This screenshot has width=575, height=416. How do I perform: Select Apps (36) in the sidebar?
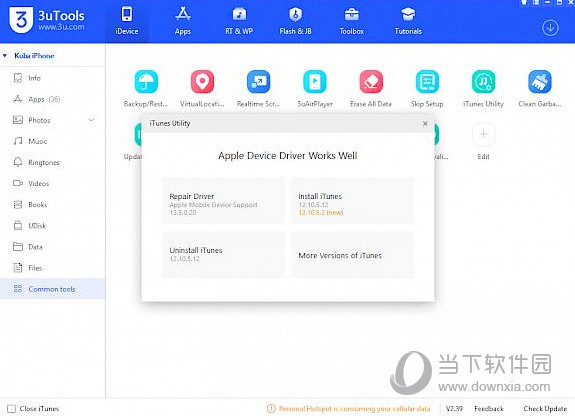pyautogui.click(x=52, y=99)
